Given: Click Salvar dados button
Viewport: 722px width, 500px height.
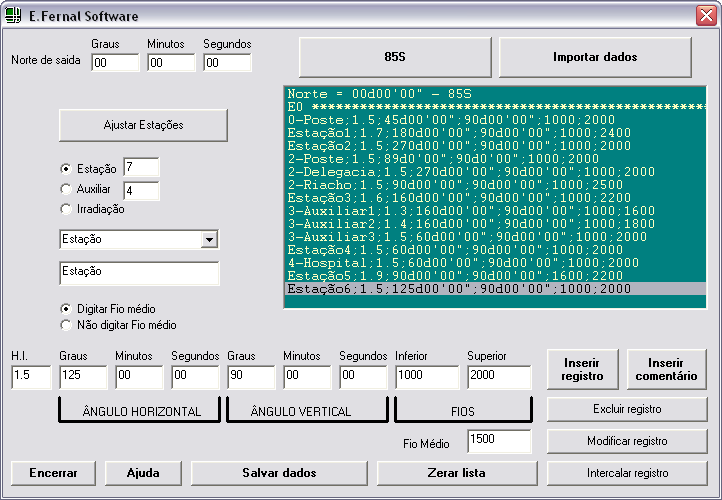Looking at the screenshot, I should click(279, 473).
